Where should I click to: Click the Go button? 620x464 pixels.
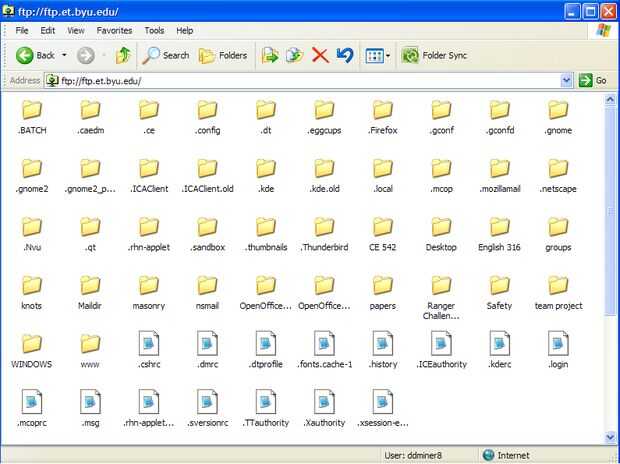click(593, 81)
